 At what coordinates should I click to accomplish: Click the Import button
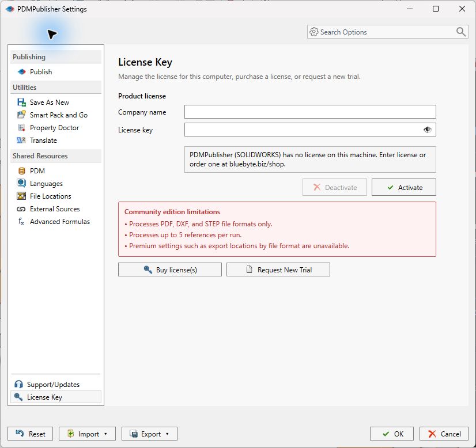pos(87,434)
